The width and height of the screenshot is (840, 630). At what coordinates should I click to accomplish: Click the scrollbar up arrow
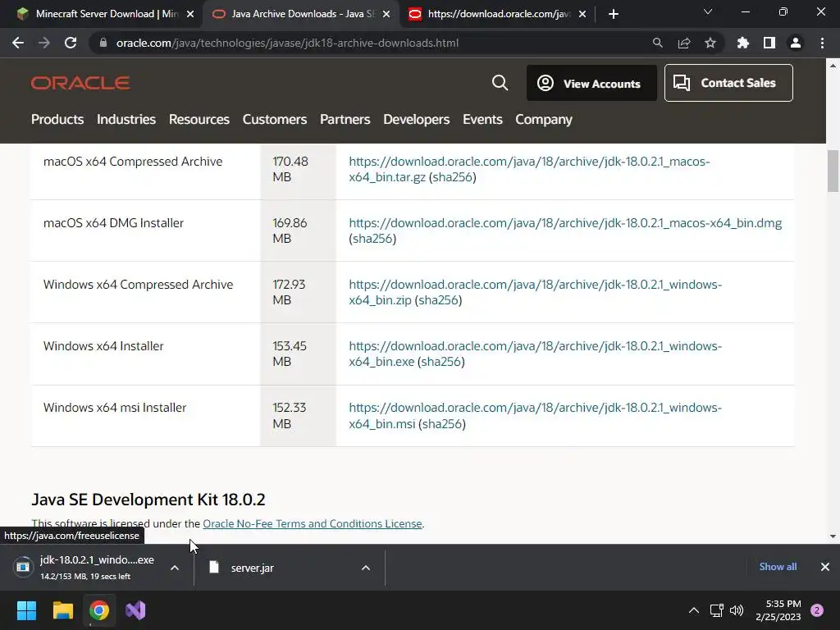pos(833,66)
